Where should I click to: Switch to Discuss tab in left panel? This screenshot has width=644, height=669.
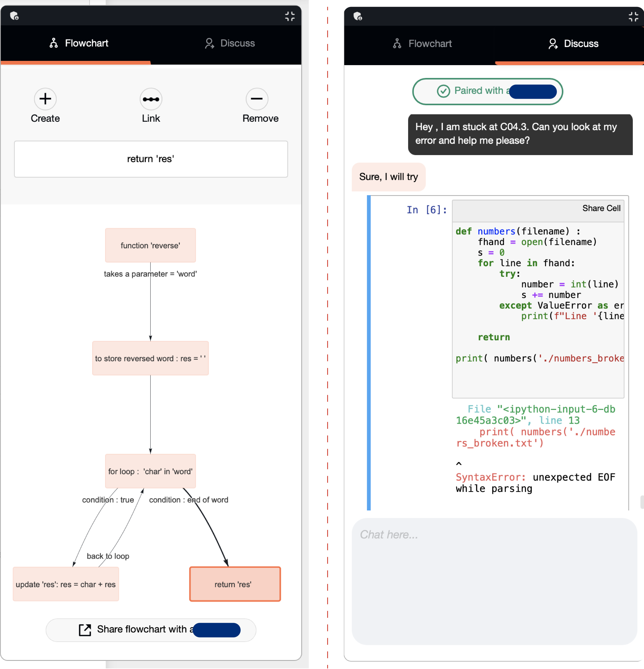point(230,43)
